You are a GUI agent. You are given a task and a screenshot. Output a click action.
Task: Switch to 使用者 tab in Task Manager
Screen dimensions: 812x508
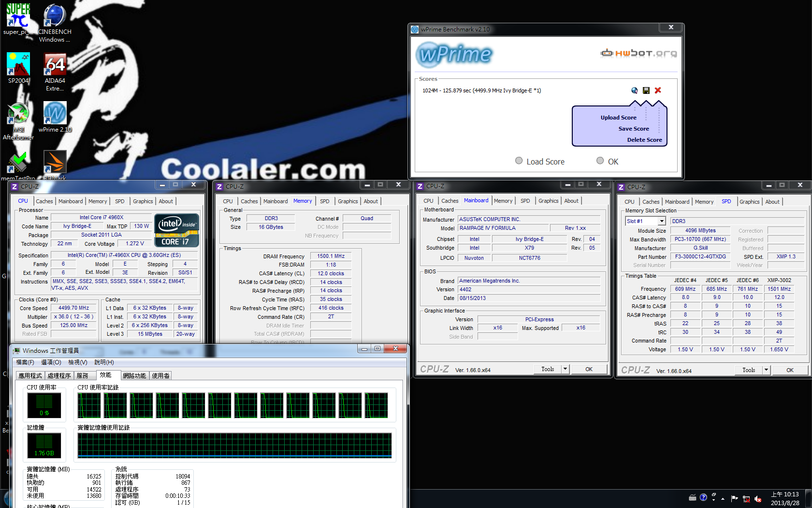pos(161,375)
